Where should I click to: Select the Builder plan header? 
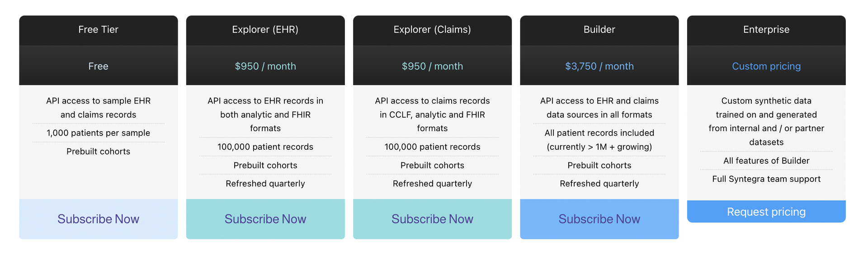[599, 30]
